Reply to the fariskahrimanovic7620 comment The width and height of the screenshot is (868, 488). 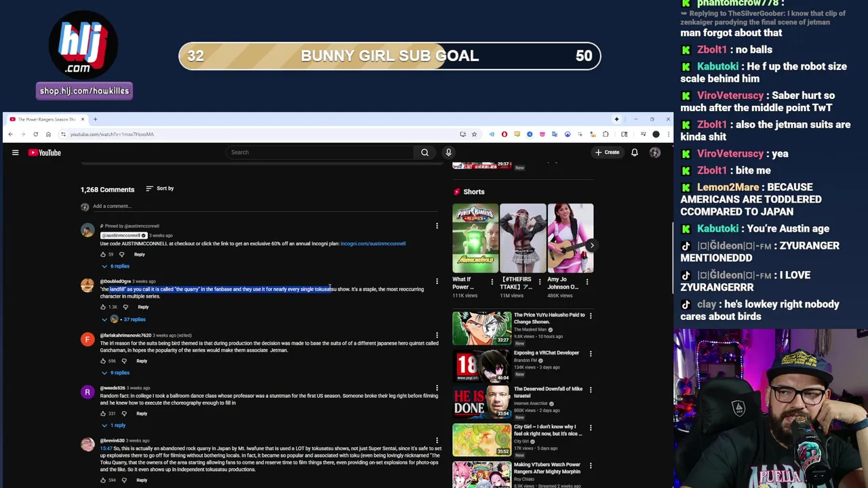(x=142, y=361)
